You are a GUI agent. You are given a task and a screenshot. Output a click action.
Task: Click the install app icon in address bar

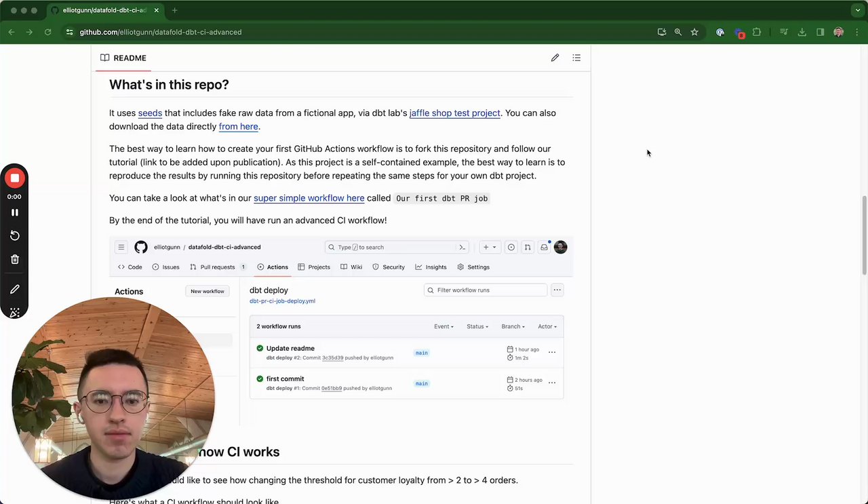(x=662, y=32)
